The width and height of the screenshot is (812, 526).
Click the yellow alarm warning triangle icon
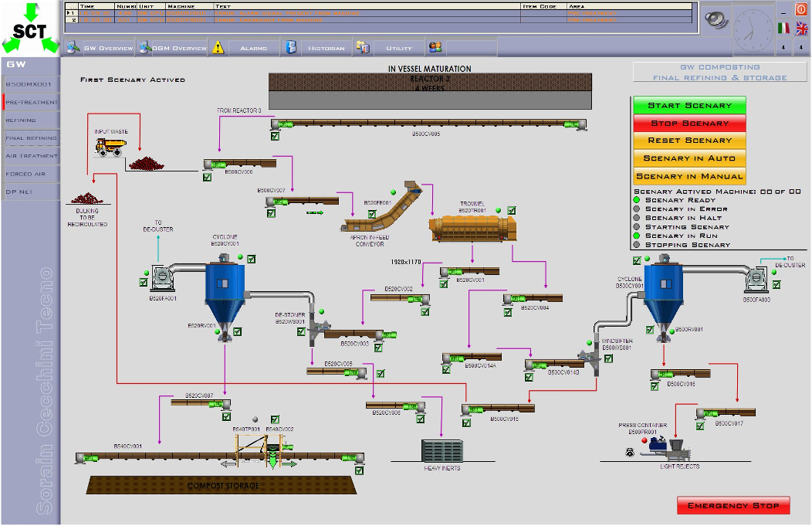(218, 48)
